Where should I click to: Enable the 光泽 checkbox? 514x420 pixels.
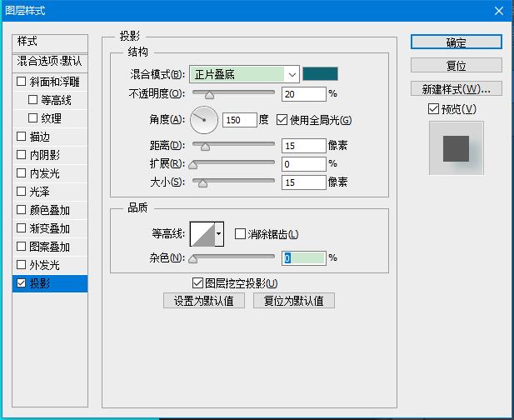coord(22,192)
